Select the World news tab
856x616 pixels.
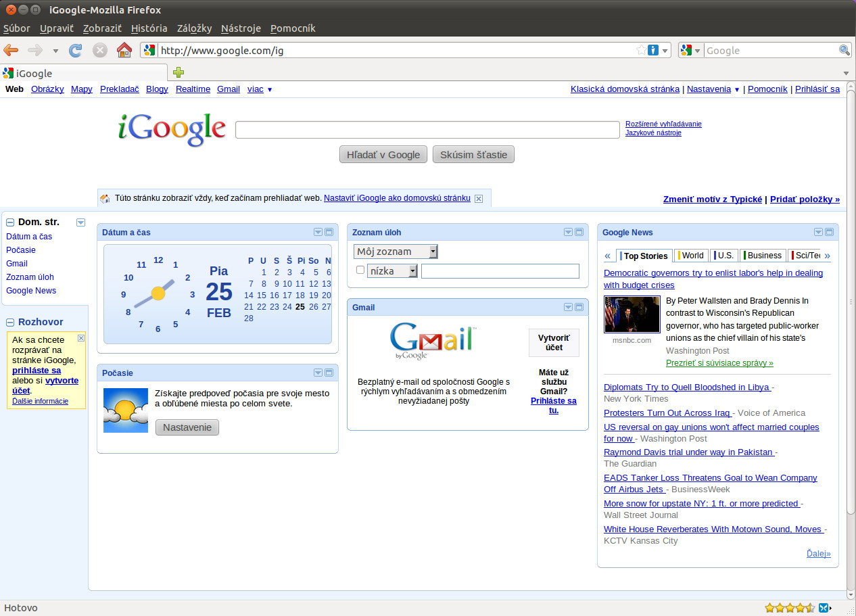[x=691, y=256]
